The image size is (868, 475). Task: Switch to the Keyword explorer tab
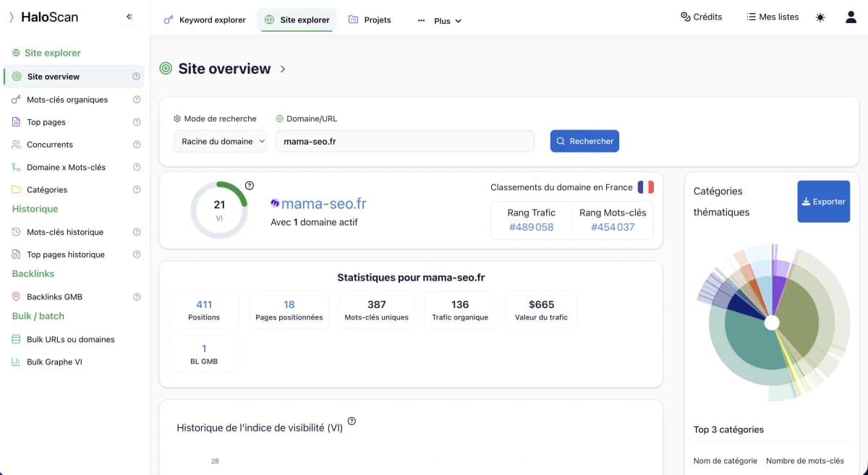(x=205, y=20)
